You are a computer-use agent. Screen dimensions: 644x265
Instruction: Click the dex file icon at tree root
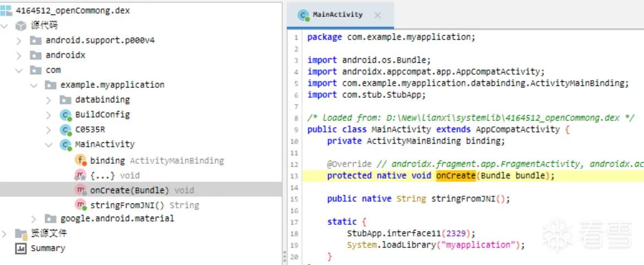pos(6,10)
